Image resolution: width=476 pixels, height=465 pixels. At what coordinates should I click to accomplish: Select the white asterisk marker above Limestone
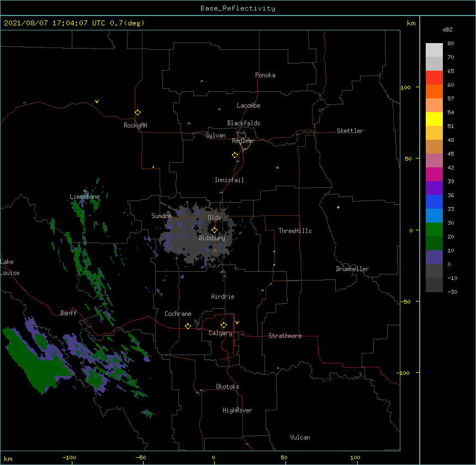[84, 191]
